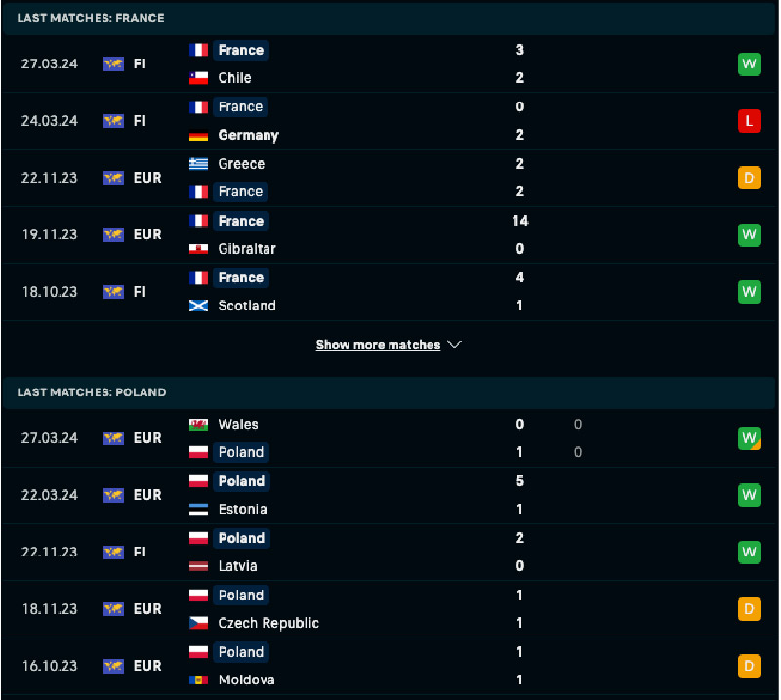Click the D badge for Poland vs Czech Republic
This screenshot has width=781, height=700.
click(x=749, y=609)
